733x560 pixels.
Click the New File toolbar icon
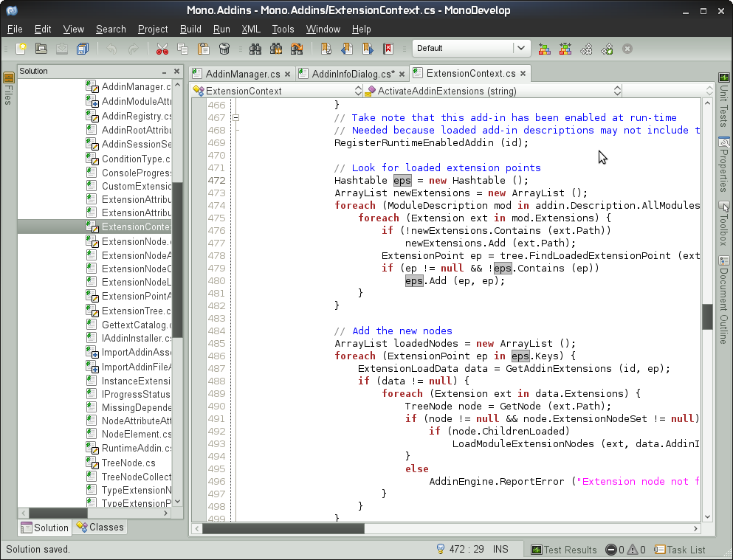coord(22,49)
